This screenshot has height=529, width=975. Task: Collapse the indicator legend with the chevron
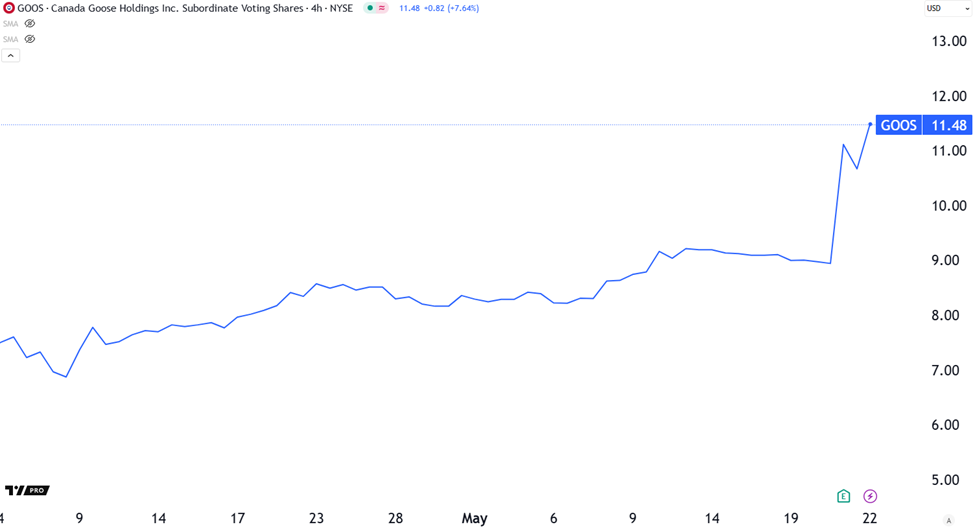pos(11,55)
